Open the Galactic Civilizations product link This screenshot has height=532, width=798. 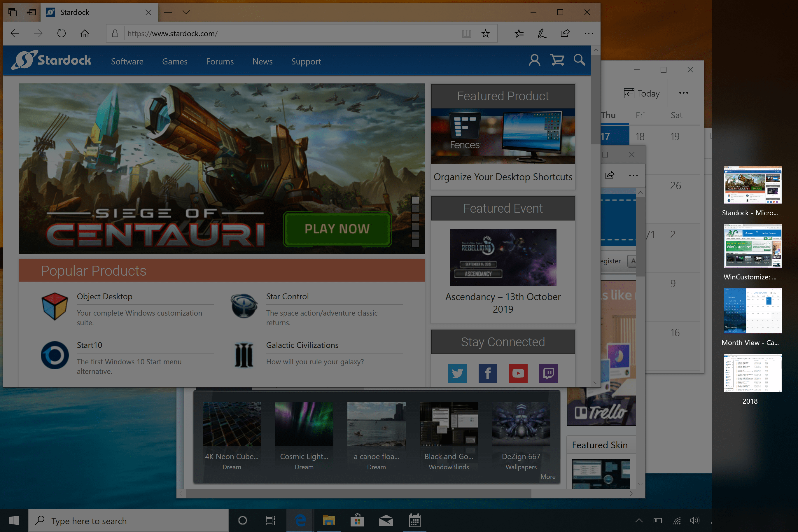pyautogui.click(x=302, y=345)
